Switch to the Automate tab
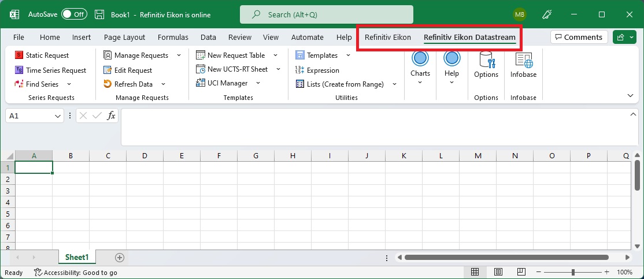The image size is (644, 279). 307,38
